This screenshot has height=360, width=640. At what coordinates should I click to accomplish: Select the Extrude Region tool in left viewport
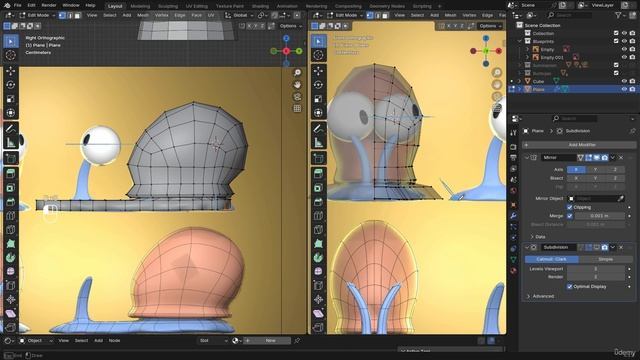[x=11, y=174]
